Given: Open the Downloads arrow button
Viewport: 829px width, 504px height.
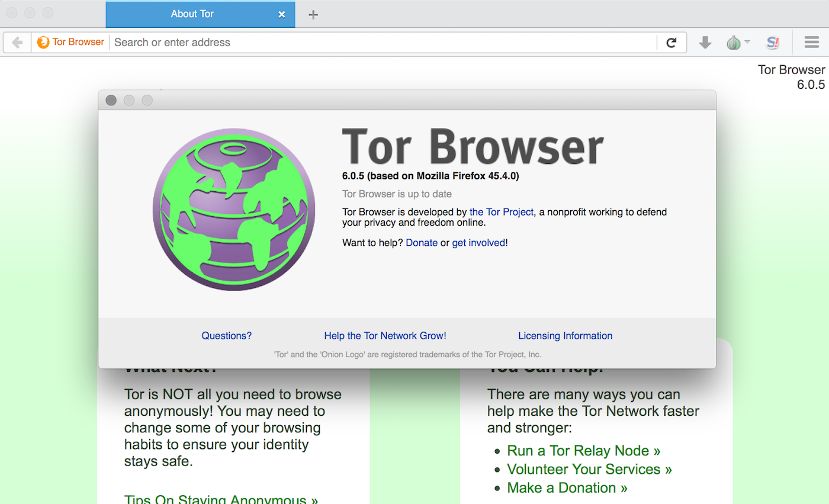Looking at the screenshot, I should click(x=705, y=43).
